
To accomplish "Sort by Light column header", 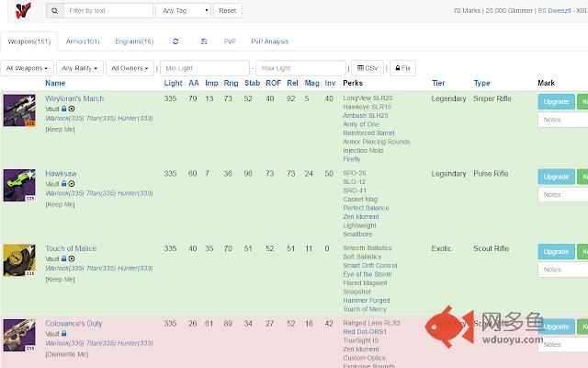I will click(x=173, y=83).
